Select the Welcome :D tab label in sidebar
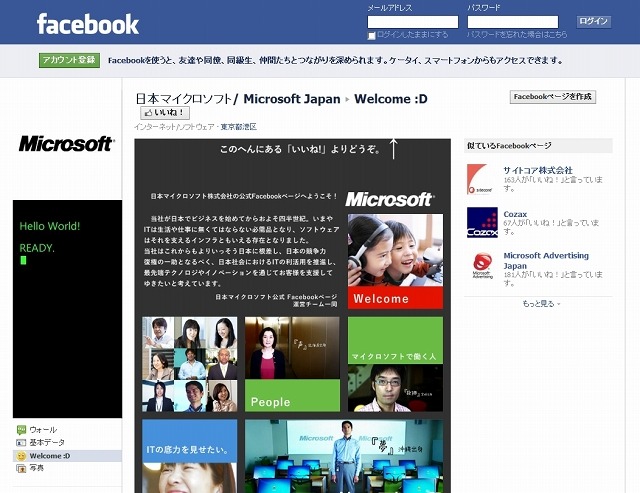 (49, 456)
